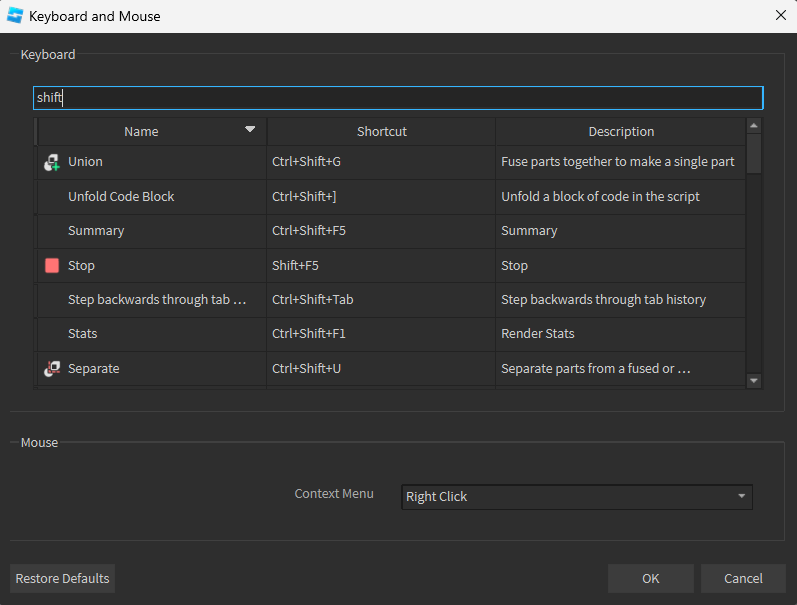Image resolution: width=797 pixels, height=605 pixels.
Task: Confirm with the OK button
Action: pyautogui.click(x=651, y=579)
